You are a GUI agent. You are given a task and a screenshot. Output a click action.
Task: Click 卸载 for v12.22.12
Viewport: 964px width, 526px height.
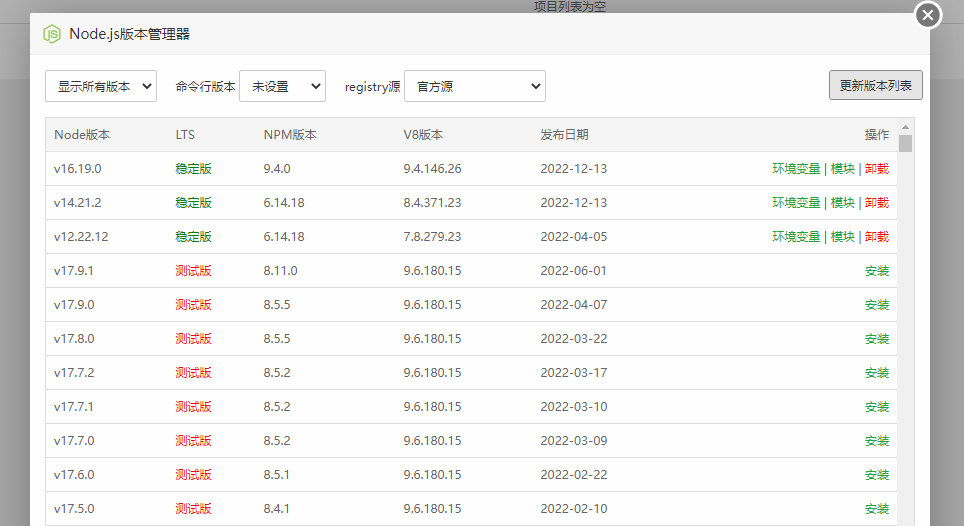877,237
